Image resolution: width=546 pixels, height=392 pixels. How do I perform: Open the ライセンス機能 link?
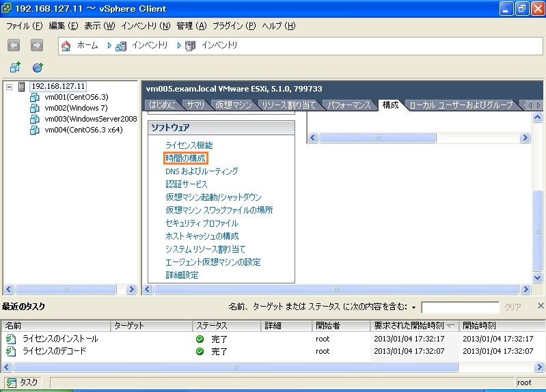(x=189, y=145)
